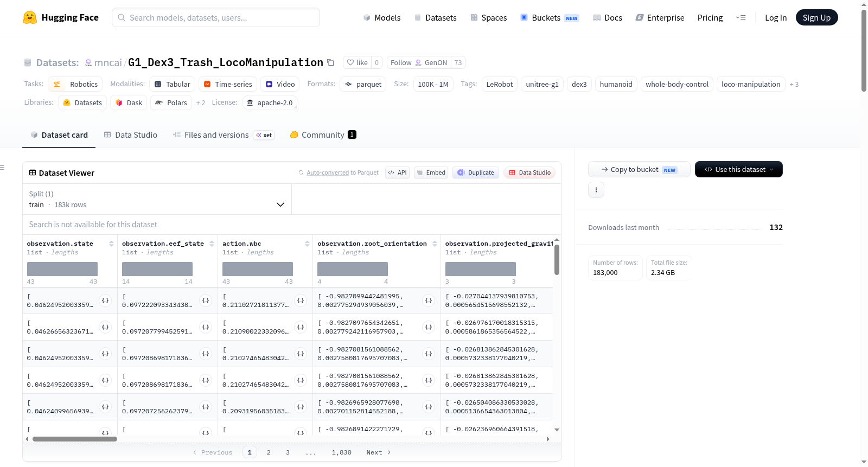Open the Dataset card tab
868x467 pixels.
tap(59, 135)
